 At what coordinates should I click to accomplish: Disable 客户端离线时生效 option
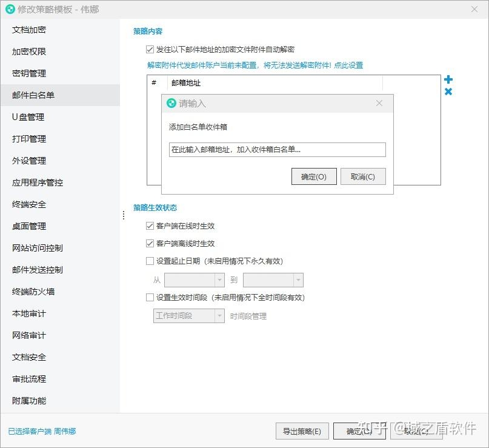click(150, 244)
